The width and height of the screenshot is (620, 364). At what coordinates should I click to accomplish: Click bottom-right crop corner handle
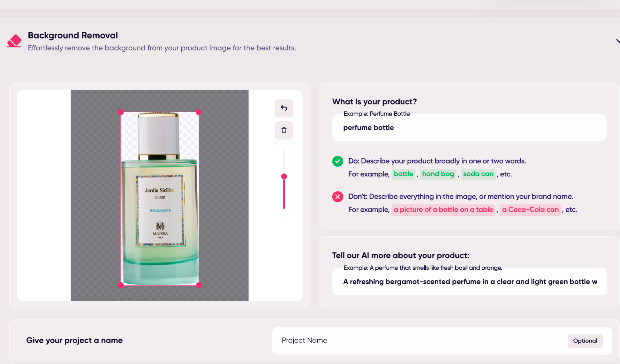click(x=199, y=285)
